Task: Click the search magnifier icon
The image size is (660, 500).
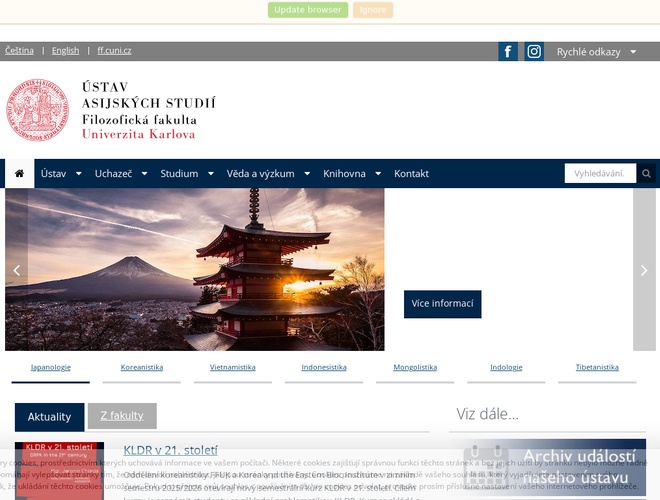Action: pos(647,174)
